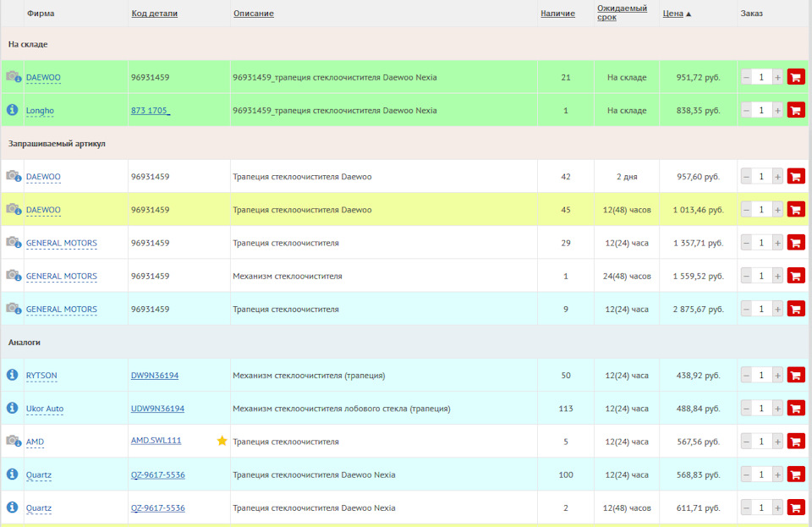This screenshot has width=812, height=527.
Task: Open info icon for Quartz 568,83 руб. row
Action: tap(12, 475)
